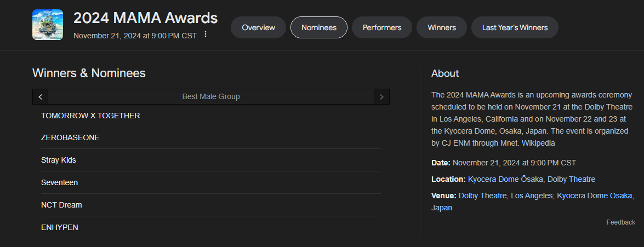644x247 pixels.
Task: Choose the NCT Dream nominee row
Action: [x=61, y=205]
